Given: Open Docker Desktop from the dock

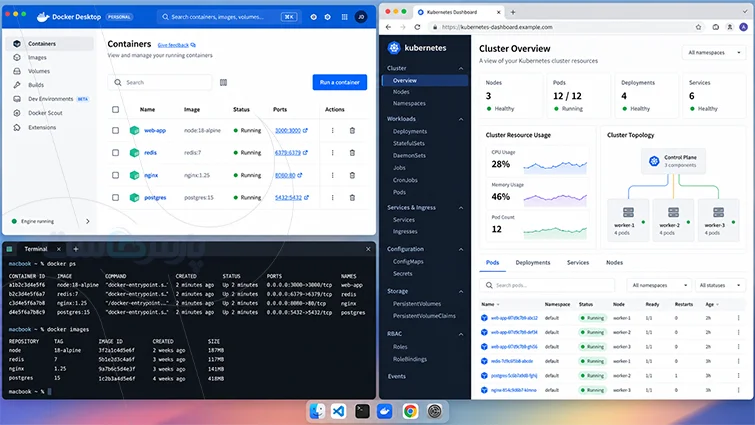Looking at the screenshot, I should 384,411.
